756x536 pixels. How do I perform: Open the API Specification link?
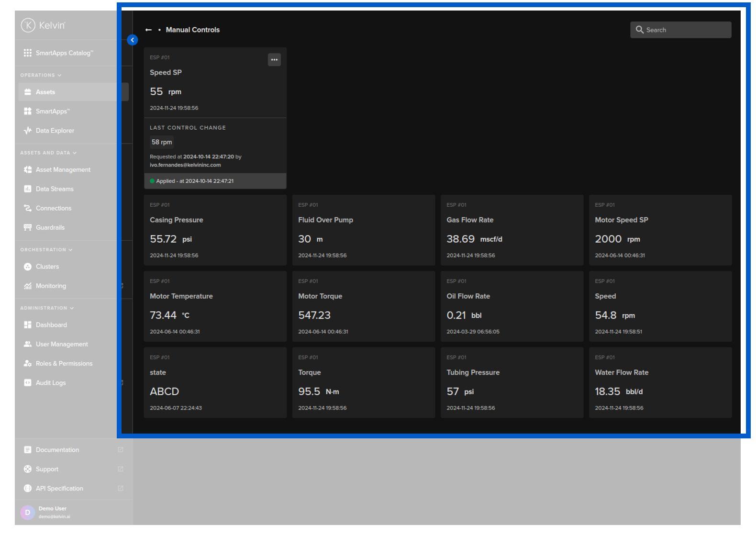pyautogui.click(x=59, y=488)
